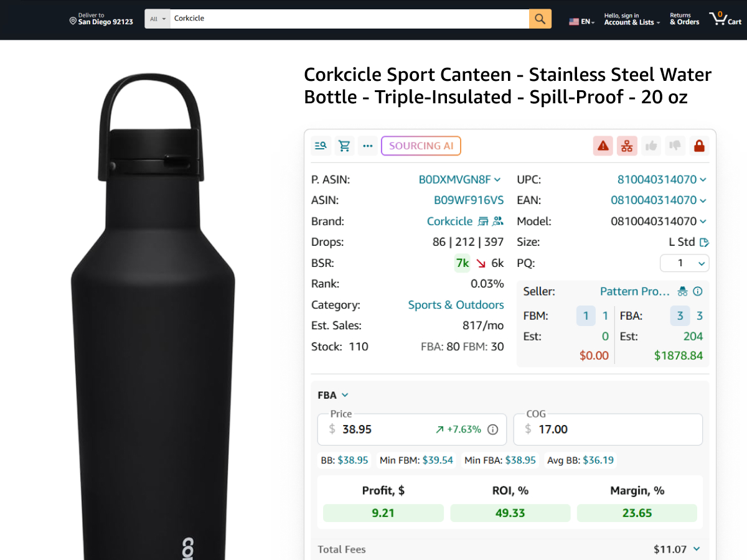Open the PQ quantity dropdown
Viewport: 747px width, 560px height.
684,263
